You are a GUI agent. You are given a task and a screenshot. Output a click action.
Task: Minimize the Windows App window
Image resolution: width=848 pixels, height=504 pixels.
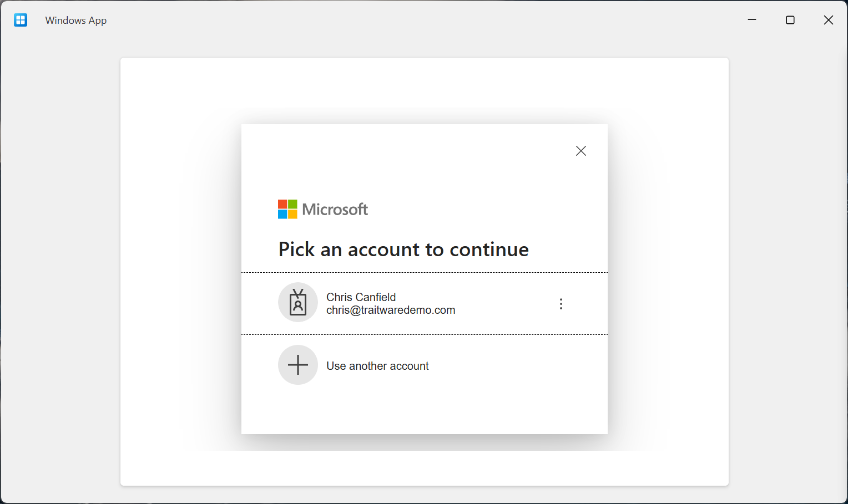coord(752,20)
